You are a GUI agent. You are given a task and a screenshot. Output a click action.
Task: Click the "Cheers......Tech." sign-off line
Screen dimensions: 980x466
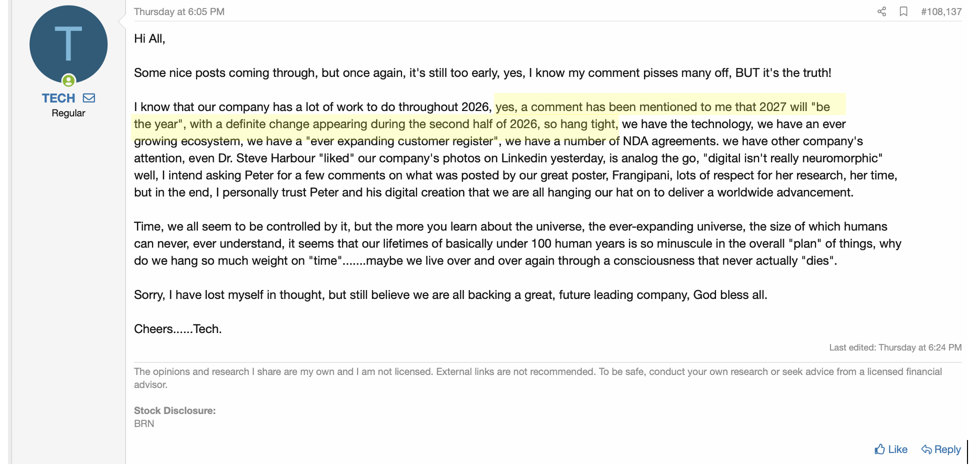[177, 329]
